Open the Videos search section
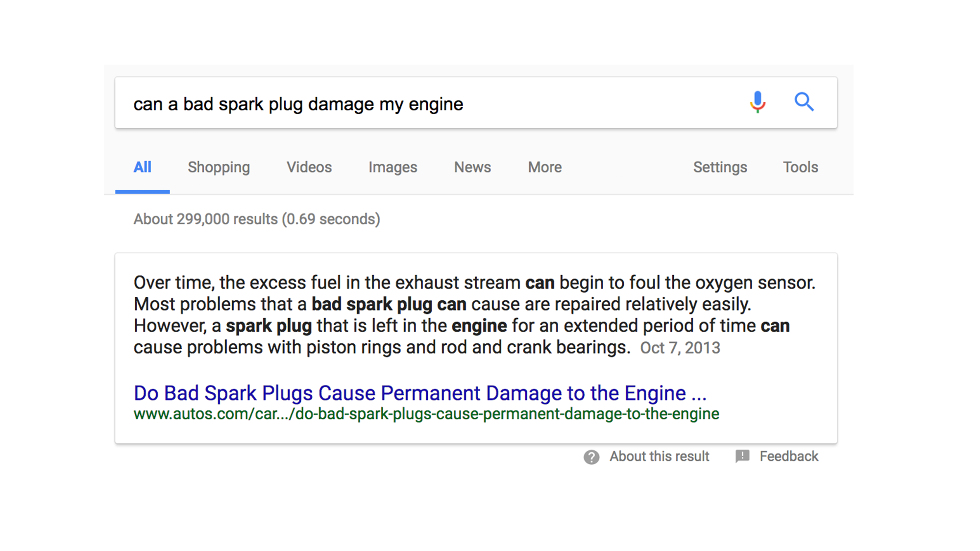The image size is (980, 551). click(x=308, y=167)
